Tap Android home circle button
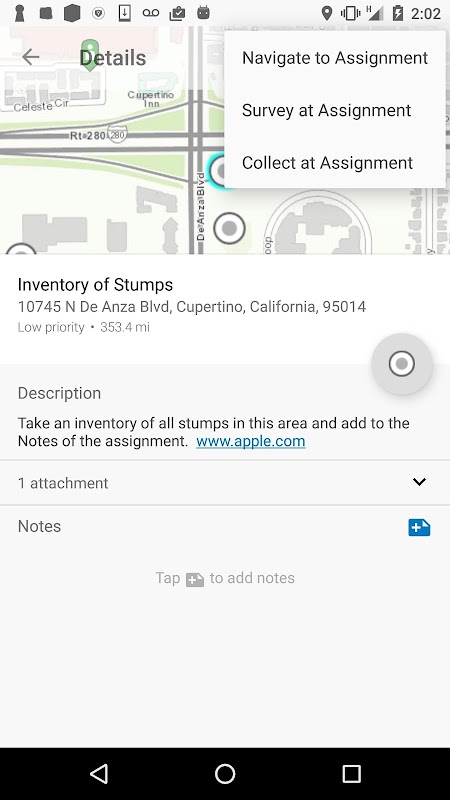This screenshot has width=450, height=800. pyautogui.click(x=224, y=773)
